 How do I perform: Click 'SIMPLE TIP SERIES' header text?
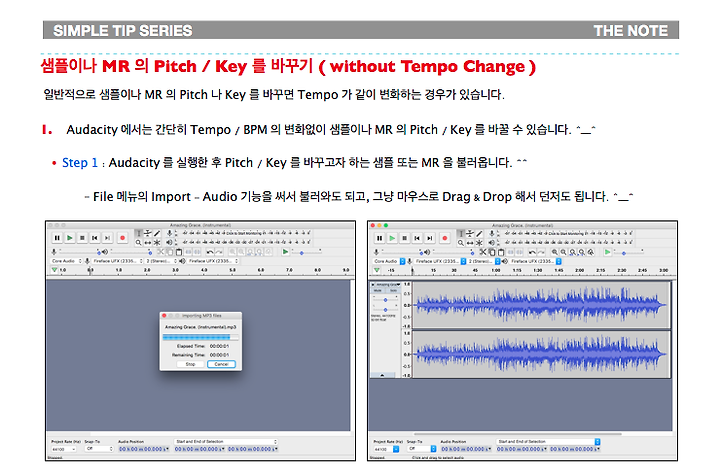pyautogui.click(x=123, y=31)
